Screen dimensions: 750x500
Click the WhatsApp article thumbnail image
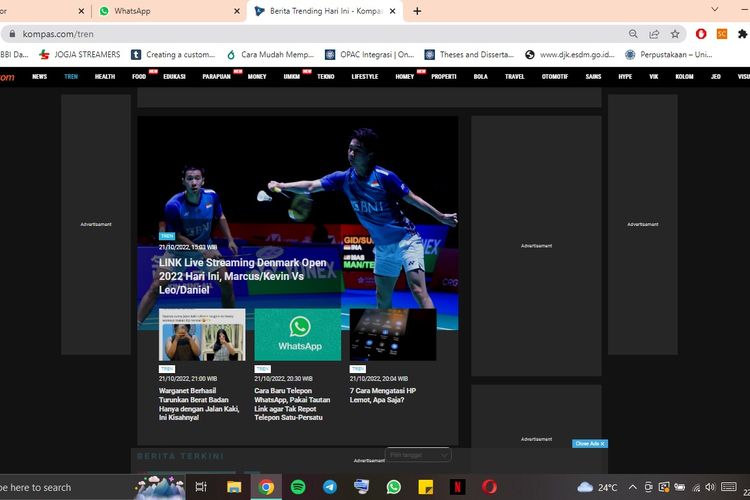pos(299,334)
